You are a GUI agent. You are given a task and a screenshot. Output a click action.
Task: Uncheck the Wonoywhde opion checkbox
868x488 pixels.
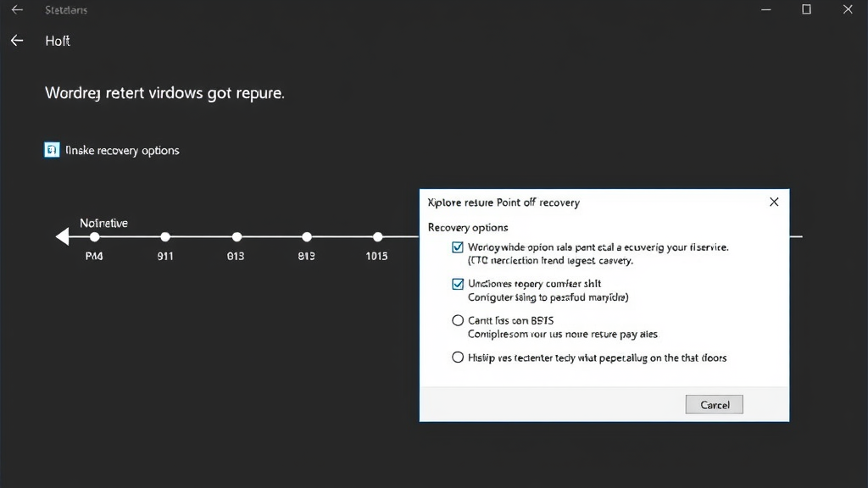[458, 247]
